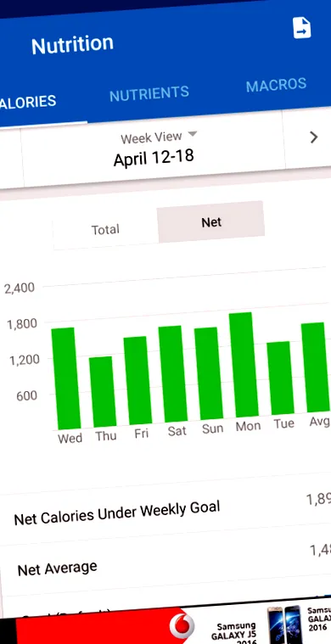Tap the Mon calorie bar
331x644 pixels.
point(244,365)
